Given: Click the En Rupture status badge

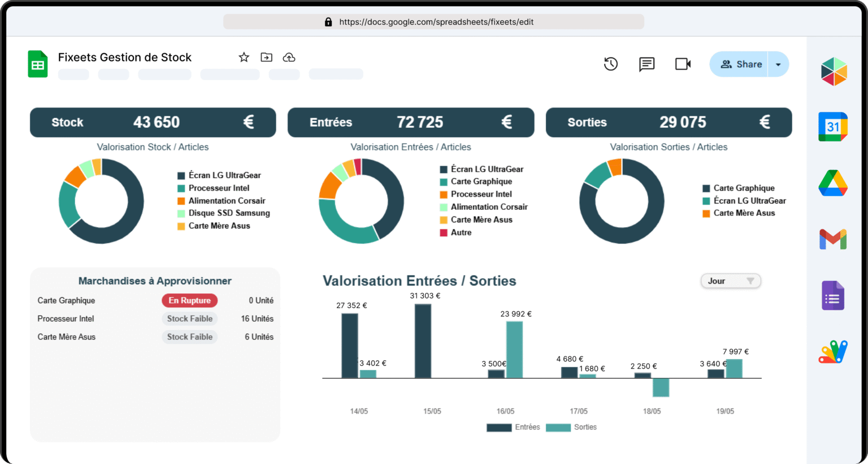Looking at the screenshot, I should [x=189, y=301].
